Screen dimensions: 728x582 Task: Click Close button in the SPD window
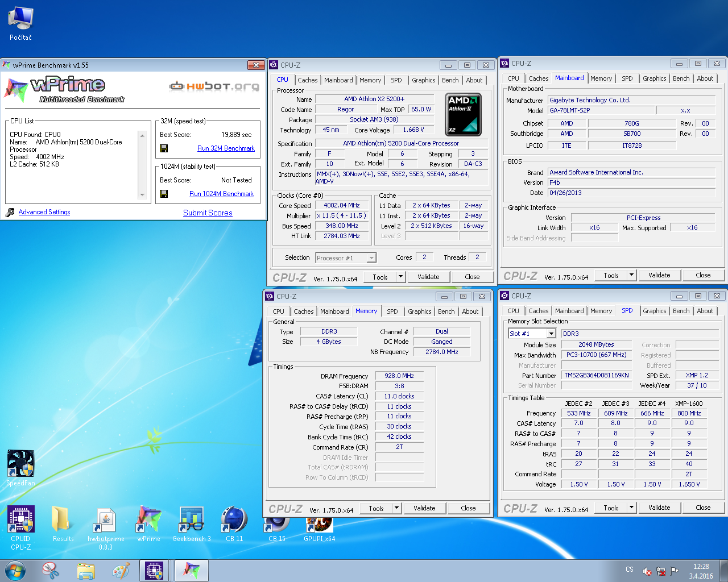[x=703, y=508]
